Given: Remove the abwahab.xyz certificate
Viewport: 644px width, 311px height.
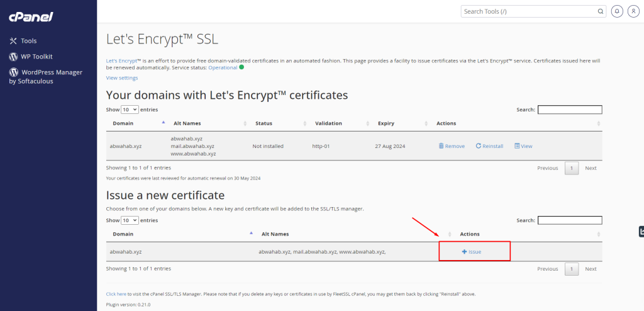Looking at the screenshot, I should point(452,146).
